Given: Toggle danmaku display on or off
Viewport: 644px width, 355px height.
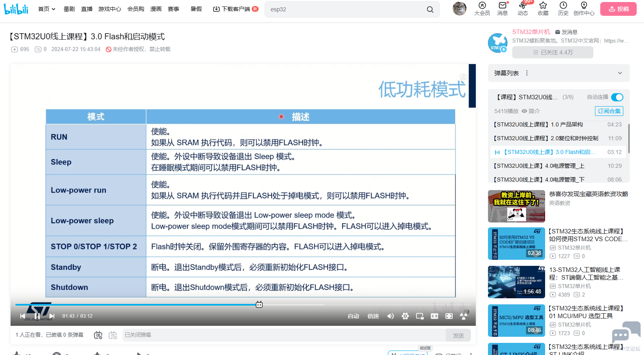Looking at the screenshot, I should (x=98, y=335).
